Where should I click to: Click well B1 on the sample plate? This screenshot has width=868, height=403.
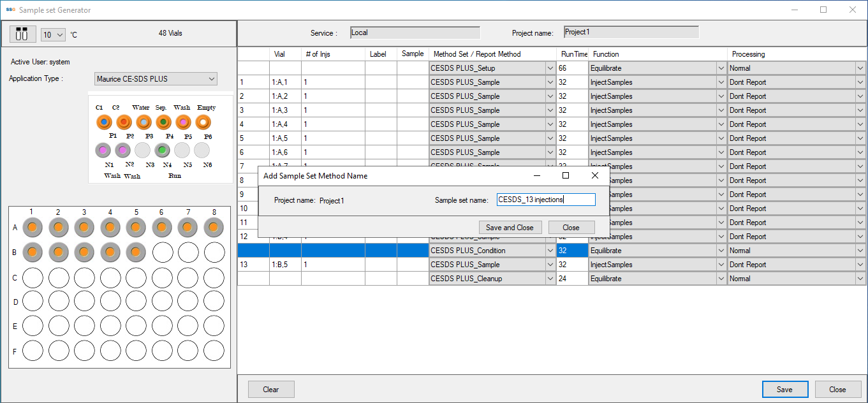point(32,253)
